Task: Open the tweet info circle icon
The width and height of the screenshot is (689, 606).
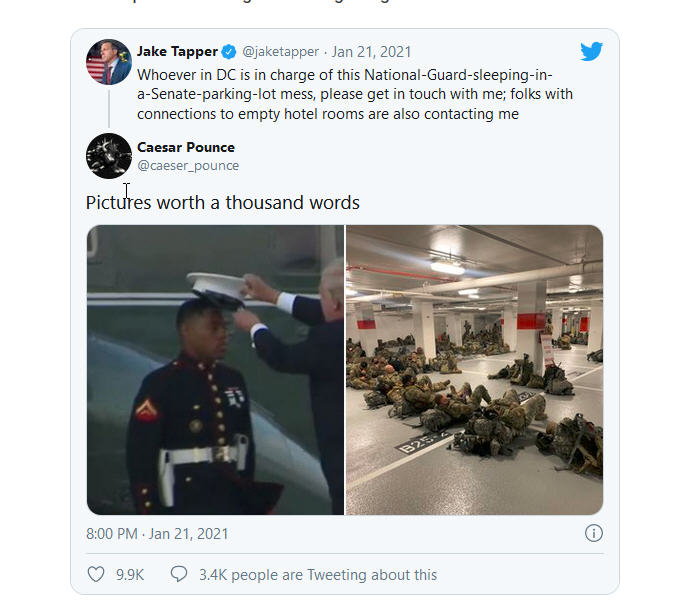Action: 594,533
